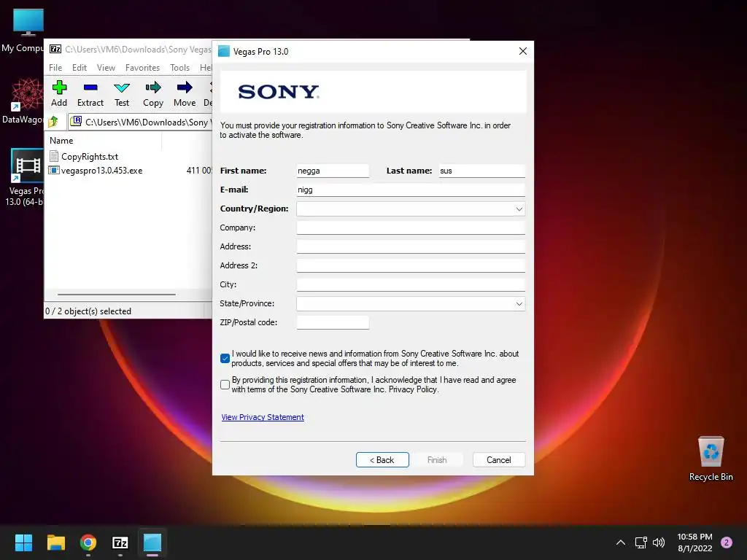This screenshot has width=747, height=560.
Task: Click the City input field
Action: (x=411, y=285)
